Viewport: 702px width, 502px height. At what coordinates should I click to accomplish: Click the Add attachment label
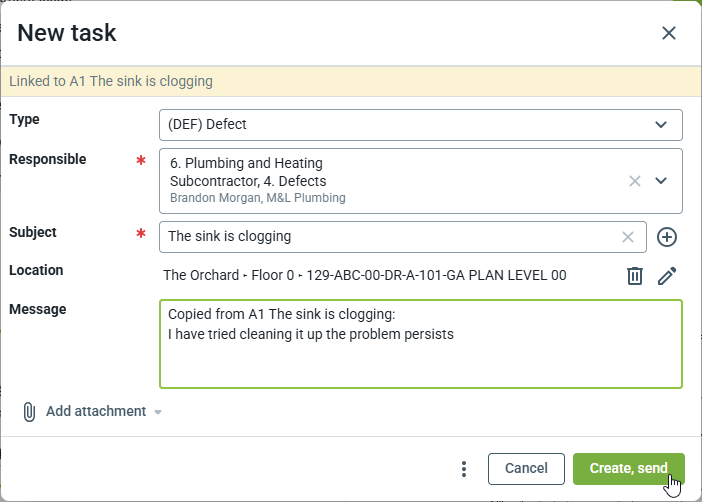(x=95, y=412)
